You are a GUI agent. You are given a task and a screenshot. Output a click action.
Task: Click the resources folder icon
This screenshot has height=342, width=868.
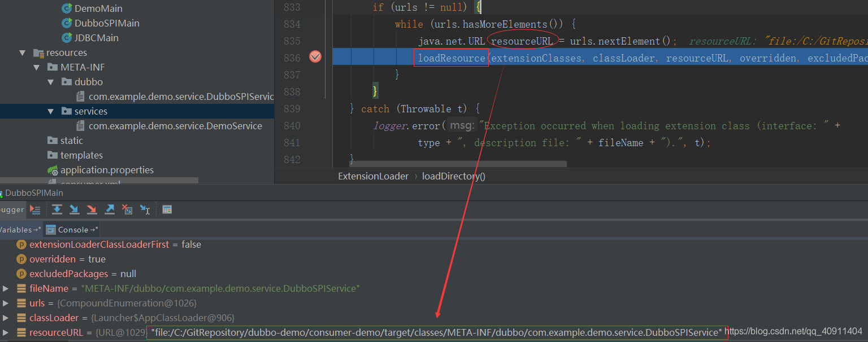[38, 52]
